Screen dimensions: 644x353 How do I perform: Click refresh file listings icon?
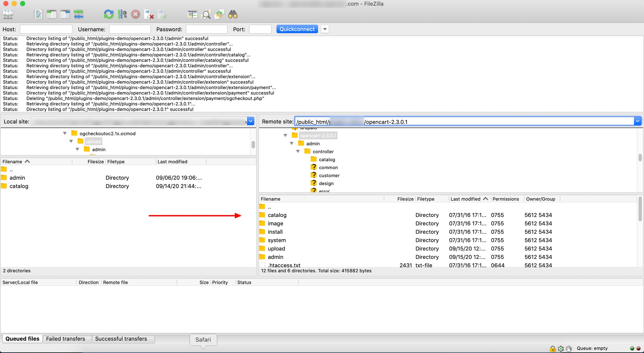108,14
